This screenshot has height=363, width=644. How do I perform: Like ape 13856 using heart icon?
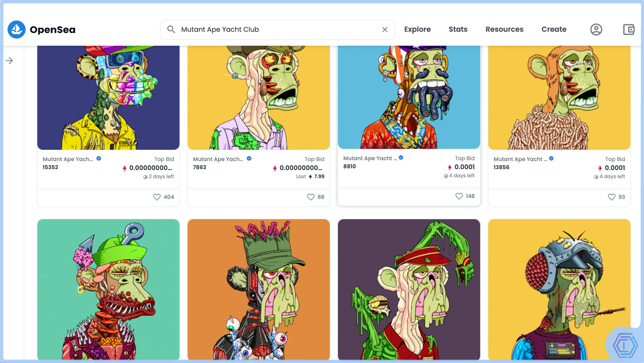point(611,197)
